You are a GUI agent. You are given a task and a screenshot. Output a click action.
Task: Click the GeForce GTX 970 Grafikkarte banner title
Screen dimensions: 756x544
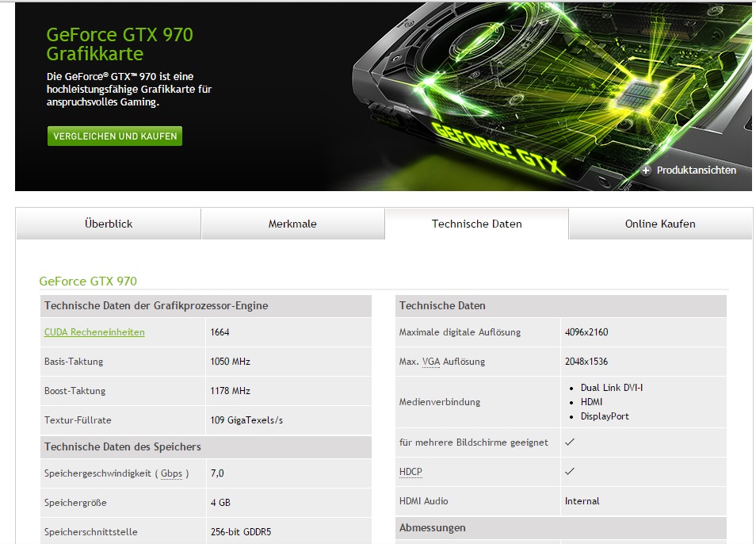[x=120, y=44]
